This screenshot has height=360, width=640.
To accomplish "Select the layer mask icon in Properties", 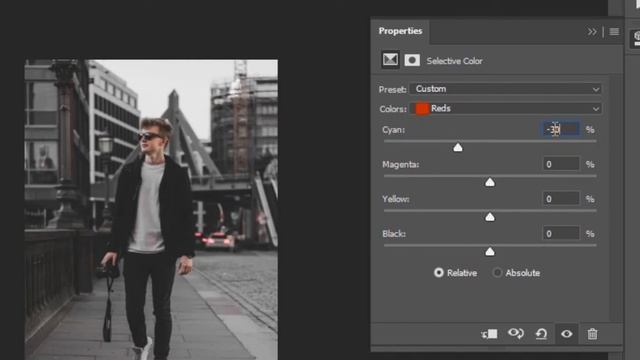I will pos(412,60).
